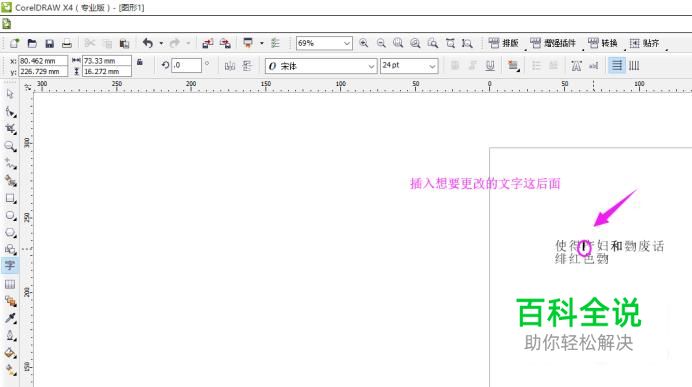
Task: Enable horizontal text direction
Action: coord(617,66)
